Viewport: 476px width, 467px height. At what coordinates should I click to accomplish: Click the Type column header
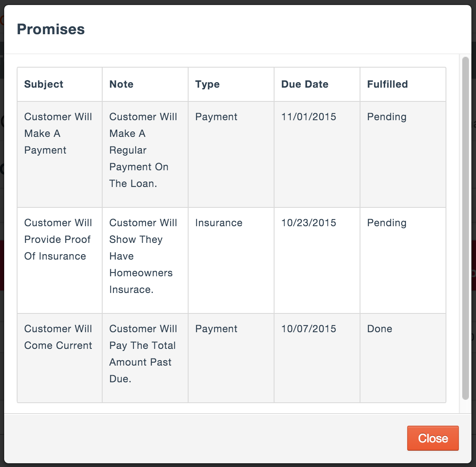(207, 84)
